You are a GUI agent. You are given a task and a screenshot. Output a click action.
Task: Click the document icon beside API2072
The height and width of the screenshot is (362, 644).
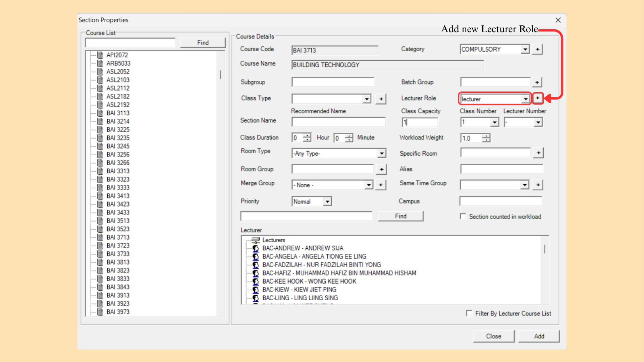(x=100, y=55)
